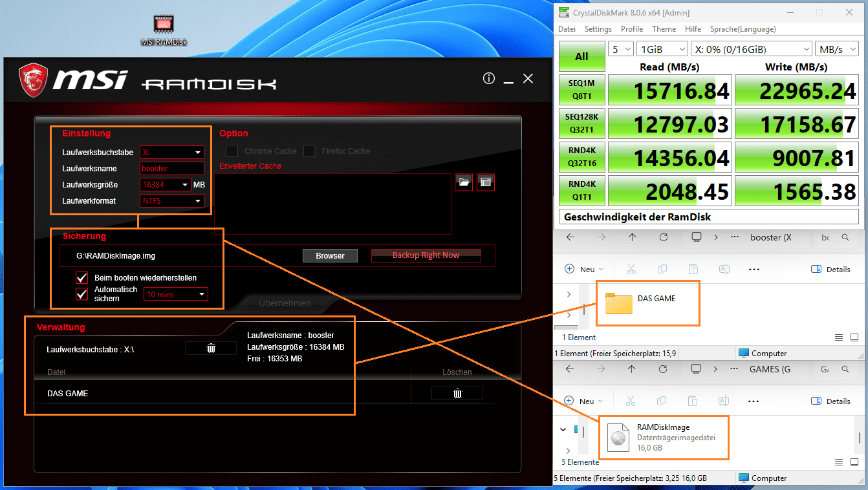Edit the Laufwerksname field showing booster

pyautogui.click(x=172, y=169)
